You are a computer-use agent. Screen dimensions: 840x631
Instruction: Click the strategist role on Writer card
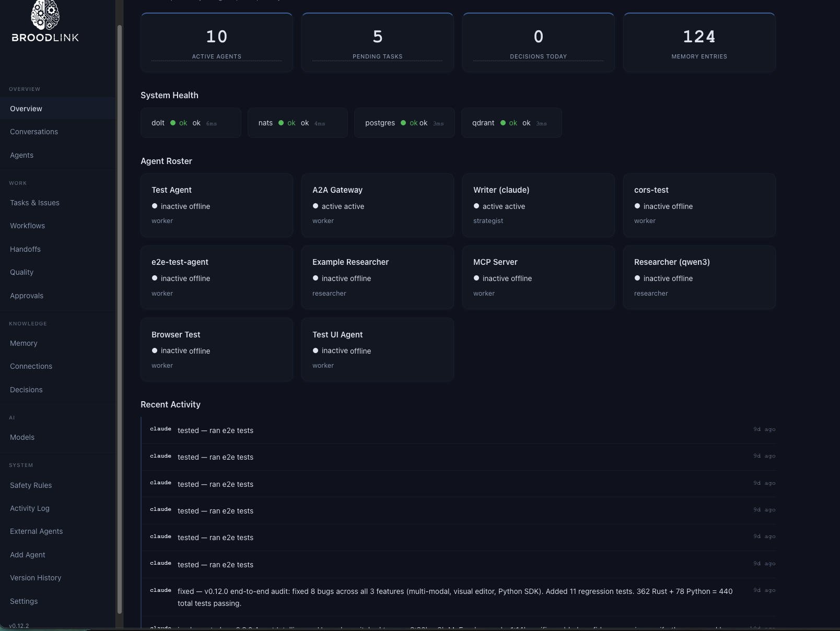[x=488, y=221]
